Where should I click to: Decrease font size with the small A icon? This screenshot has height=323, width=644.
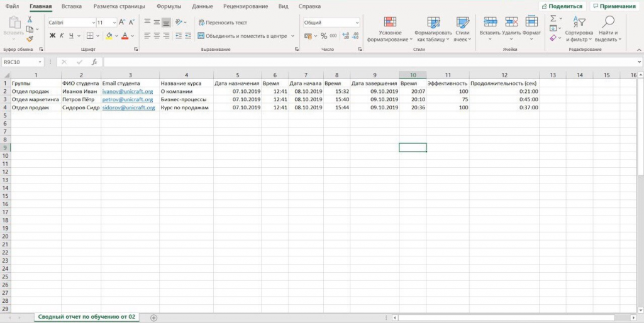click(x=131, y=23)
